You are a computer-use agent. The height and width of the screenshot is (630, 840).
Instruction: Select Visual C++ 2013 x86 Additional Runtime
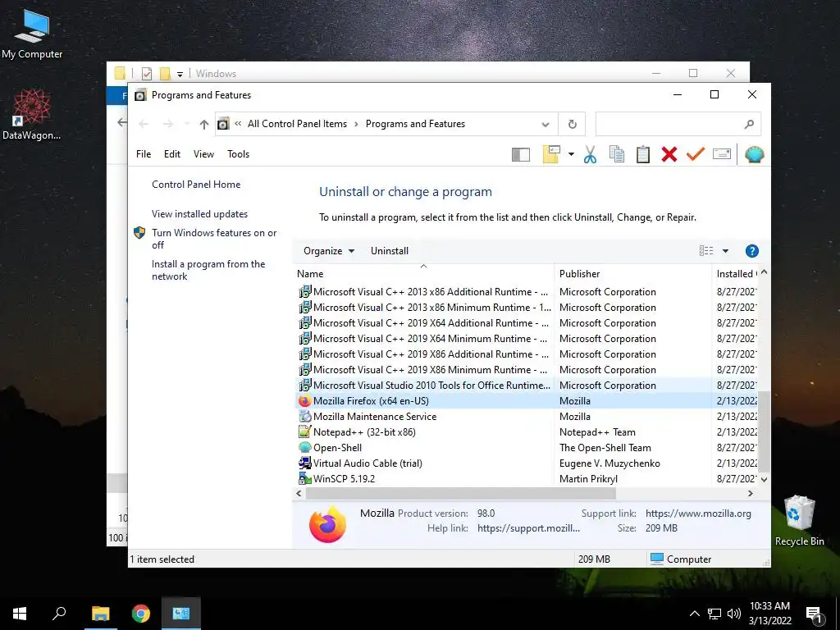(527, 292)
